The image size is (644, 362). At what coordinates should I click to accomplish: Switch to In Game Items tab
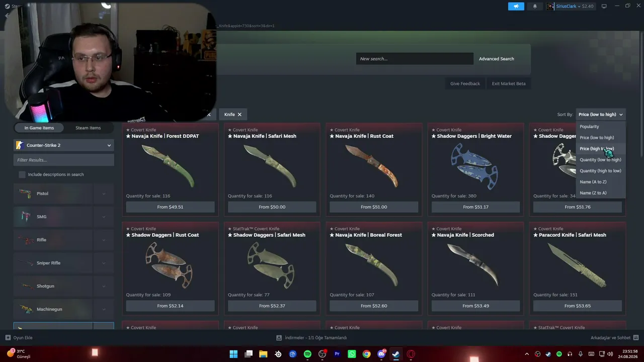(39, 128)
